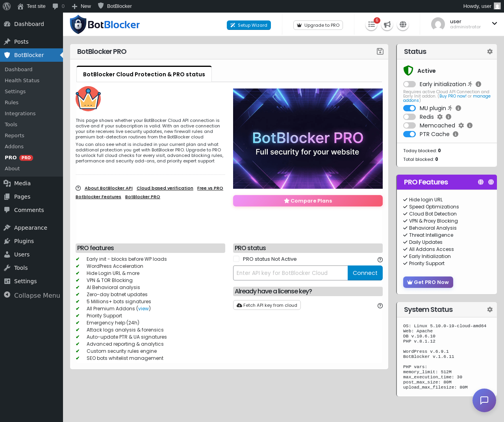The width and height of the screenshot is (504, 422).
Task: Click view link beside All Premium Addons
Action: pyautogui.click(x=143, y=309)
